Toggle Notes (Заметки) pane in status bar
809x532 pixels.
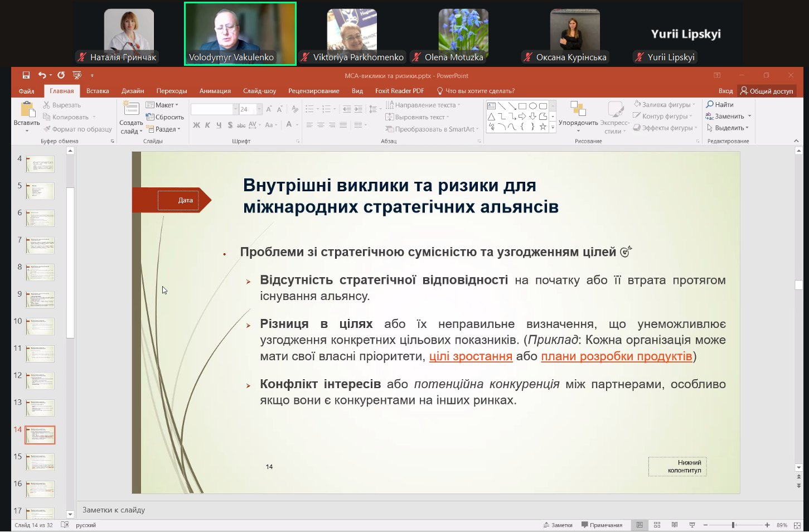coord(558,525)
